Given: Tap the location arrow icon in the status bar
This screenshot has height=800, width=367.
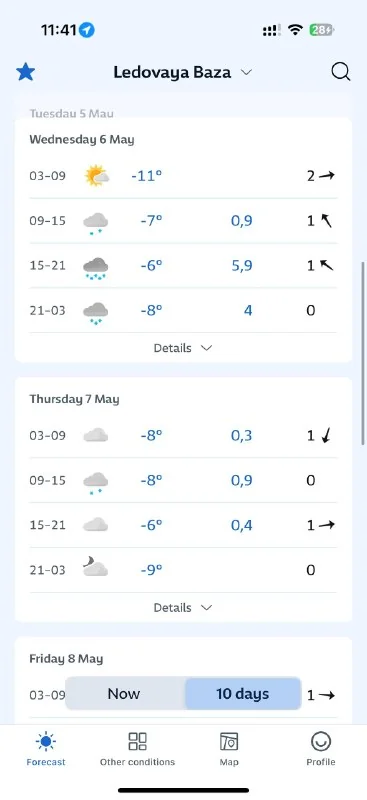Looking at the screenshot, I should [87, 30].
